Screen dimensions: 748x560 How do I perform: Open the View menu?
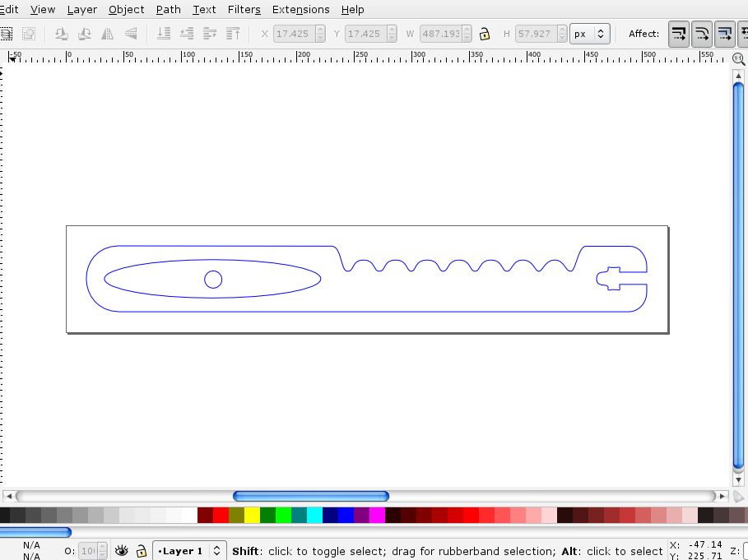[43, 10]
